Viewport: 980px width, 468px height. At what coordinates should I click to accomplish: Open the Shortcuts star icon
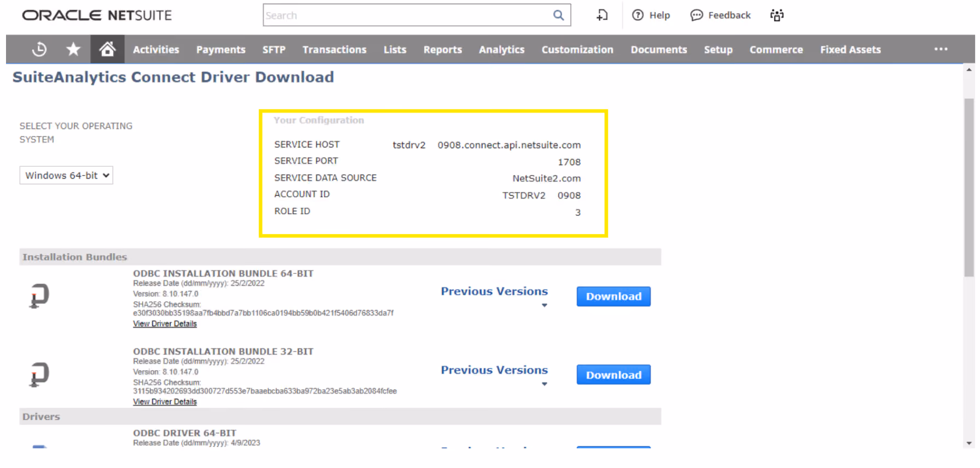73,50
